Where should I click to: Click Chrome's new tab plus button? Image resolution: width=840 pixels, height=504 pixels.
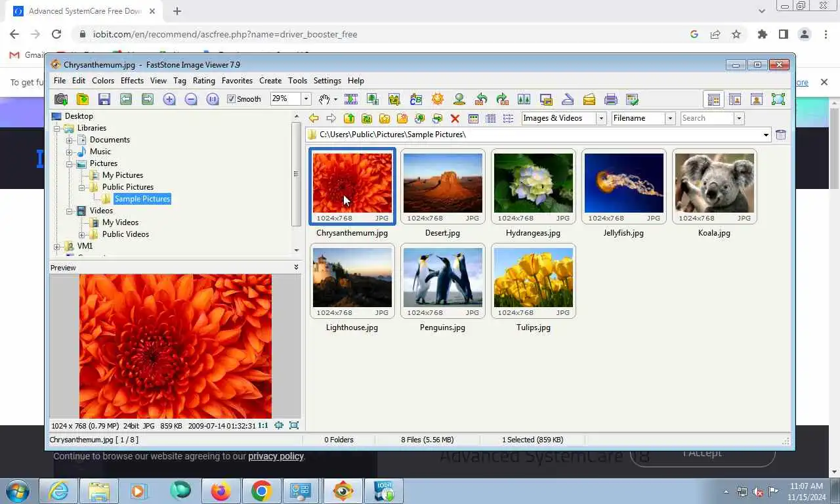point(177,11)
